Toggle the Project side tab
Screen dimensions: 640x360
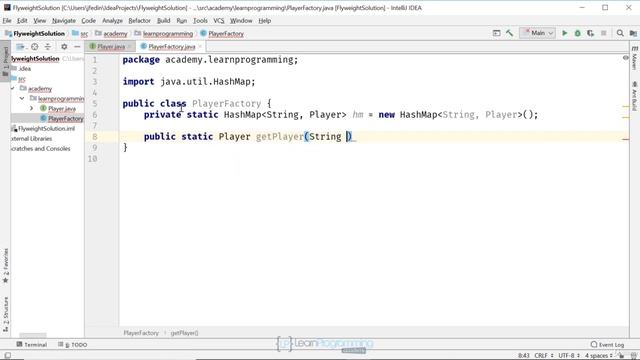(x=5, y=61)
